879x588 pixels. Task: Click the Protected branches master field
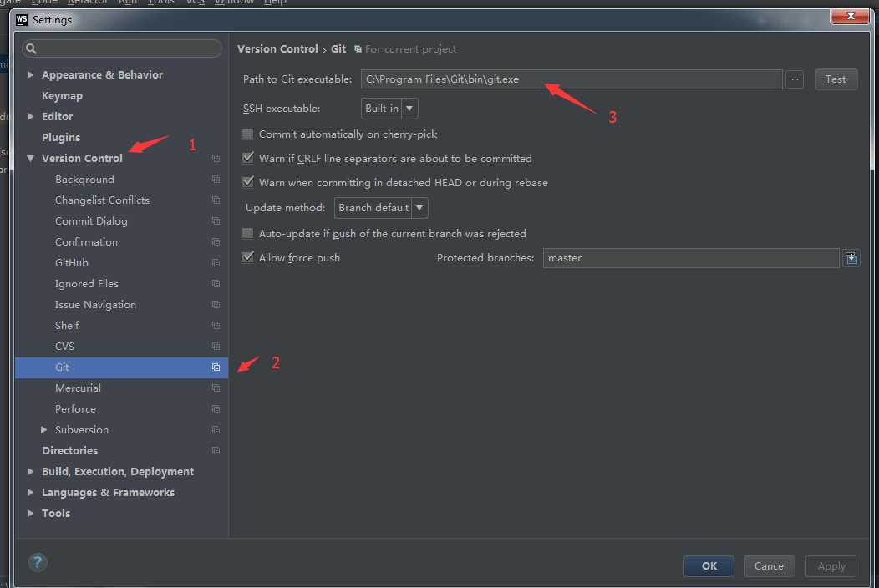(691, 258)
